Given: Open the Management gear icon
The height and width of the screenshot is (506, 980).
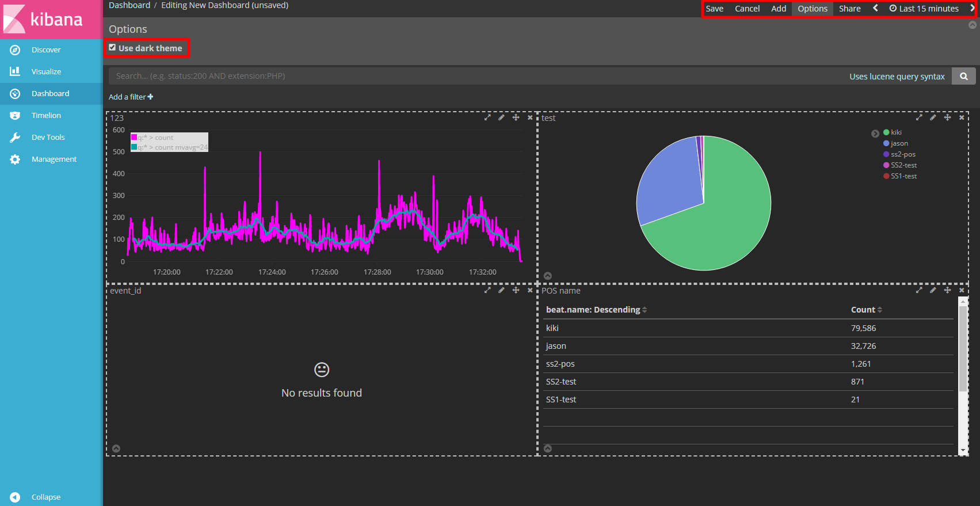Looking at the screenshot, I should click(x=15, y=159).
